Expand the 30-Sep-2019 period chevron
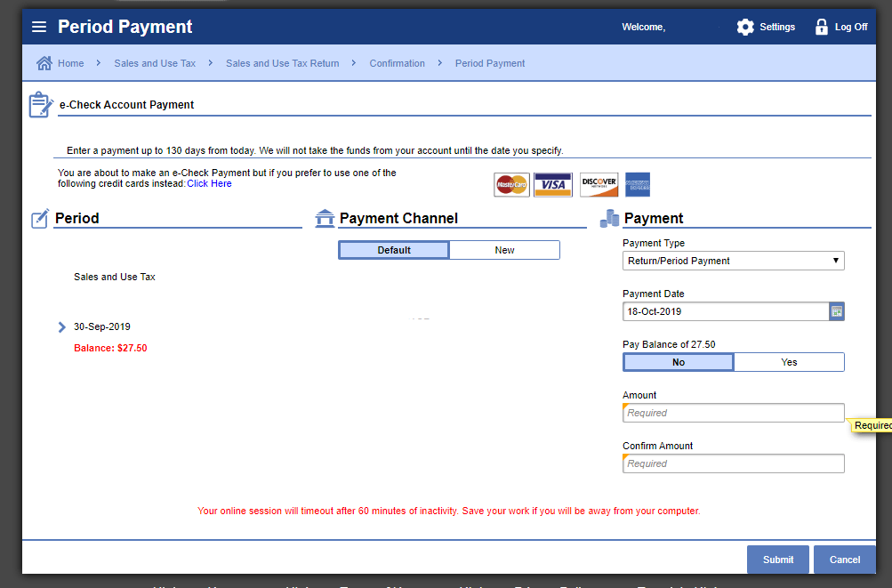 click(x=61, y=327)
